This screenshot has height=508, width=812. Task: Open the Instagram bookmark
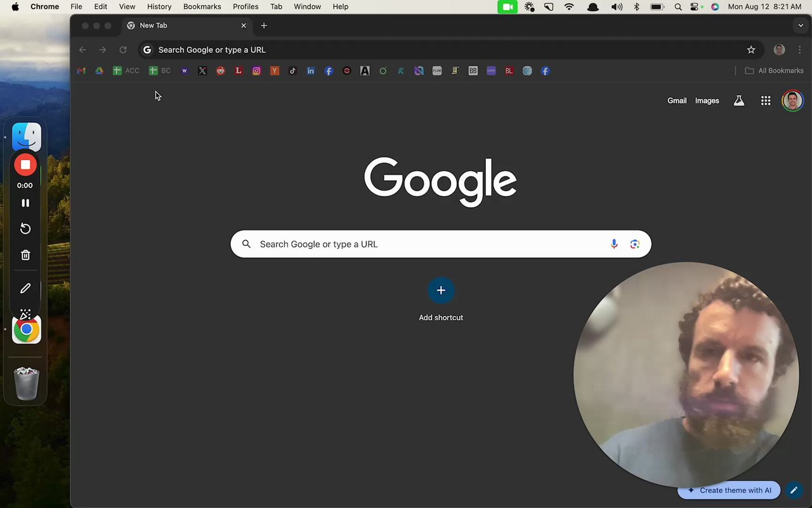point(256,71)
